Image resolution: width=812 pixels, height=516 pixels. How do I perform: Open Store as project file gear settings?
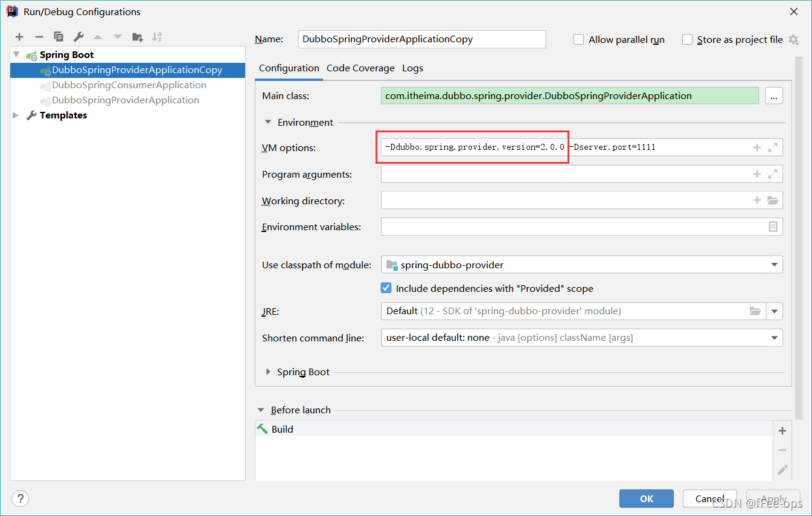coord(793,40)
